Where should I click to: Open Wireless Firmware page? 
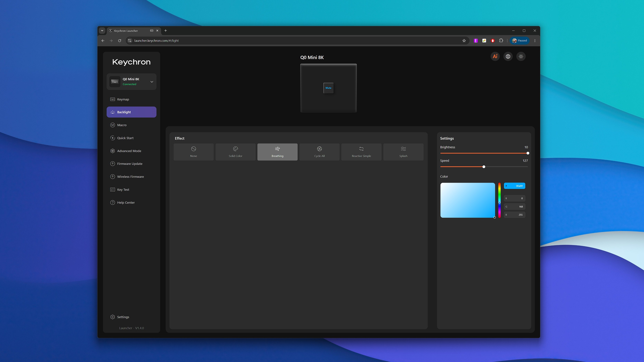pyautogui.click(x=131, y=177)
